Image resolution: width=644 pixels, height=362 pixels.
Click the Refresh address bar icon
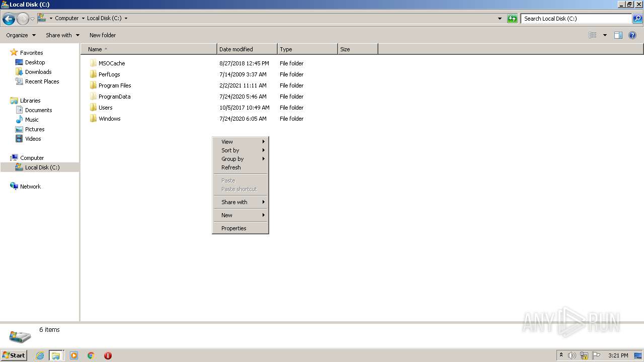tap(512, 19)
